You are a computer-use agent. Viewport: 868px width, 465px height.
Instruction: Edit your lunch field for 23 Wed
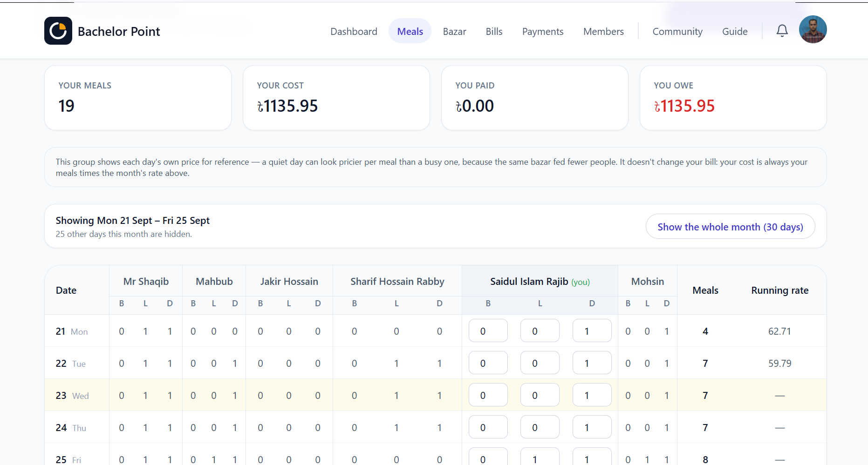pos(540,395)
